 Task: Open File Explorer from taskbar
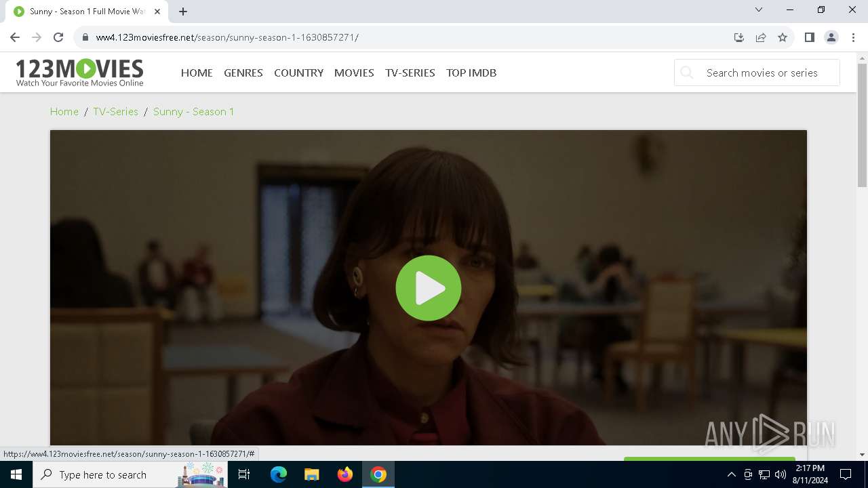[x=312, y=474]
